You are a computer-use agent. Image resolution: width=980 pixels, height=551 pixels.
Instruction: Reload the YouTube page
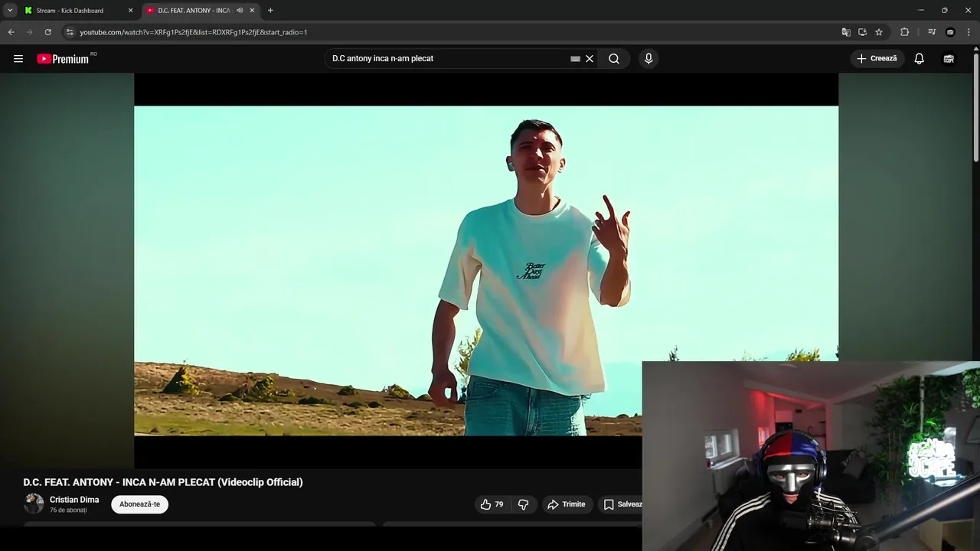click(x=47, y=32)
